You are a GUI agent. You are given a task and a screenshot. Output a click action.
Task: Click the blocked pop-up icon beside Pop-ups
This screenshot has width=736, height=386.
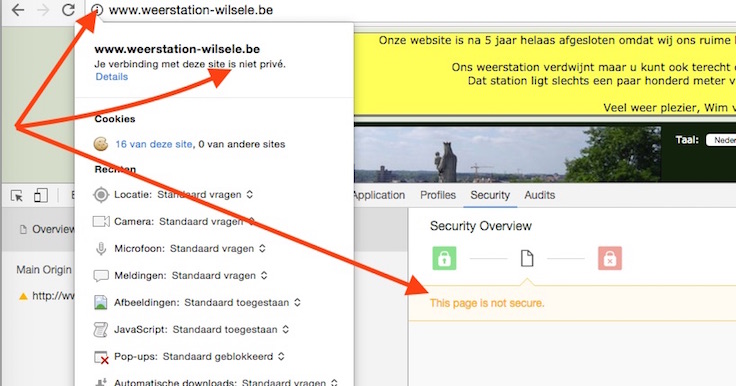point(101,357)
